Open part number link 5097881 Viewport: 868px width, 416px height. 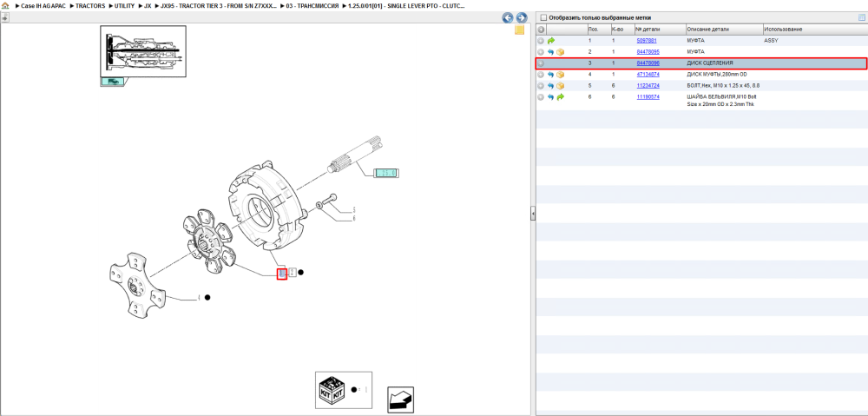click(x=647, y=41)
